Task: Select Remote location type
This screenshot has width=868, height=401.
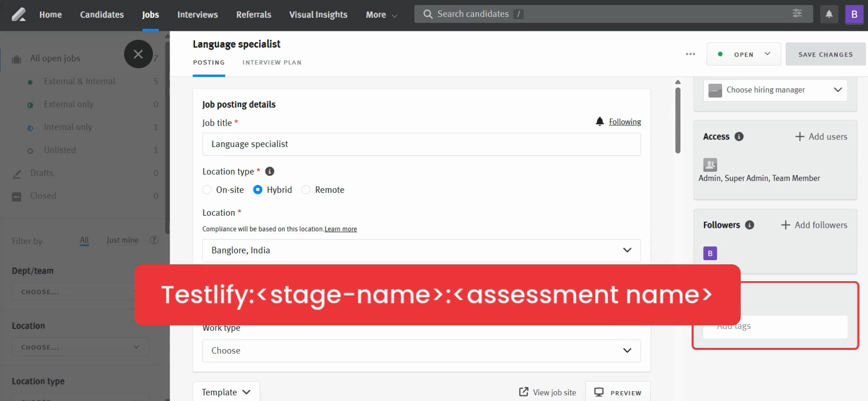Action: pyautogui.click(x=306, y=190)
